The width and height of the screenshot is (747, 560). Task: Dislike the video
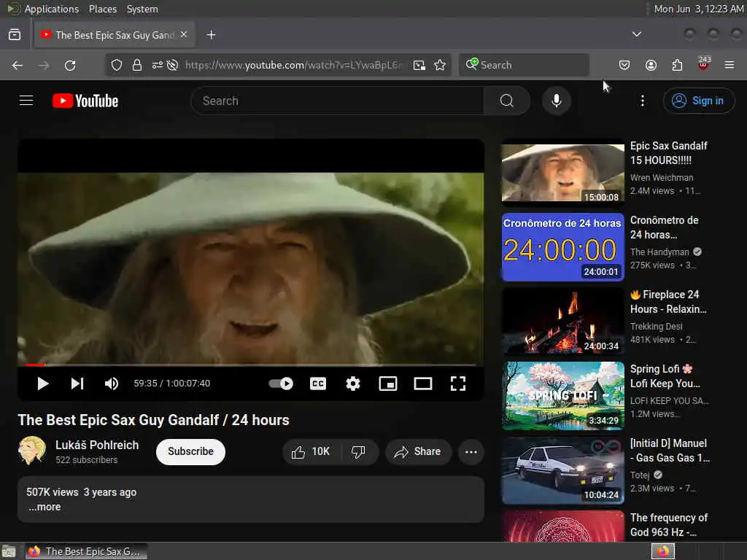click(358, 451)
